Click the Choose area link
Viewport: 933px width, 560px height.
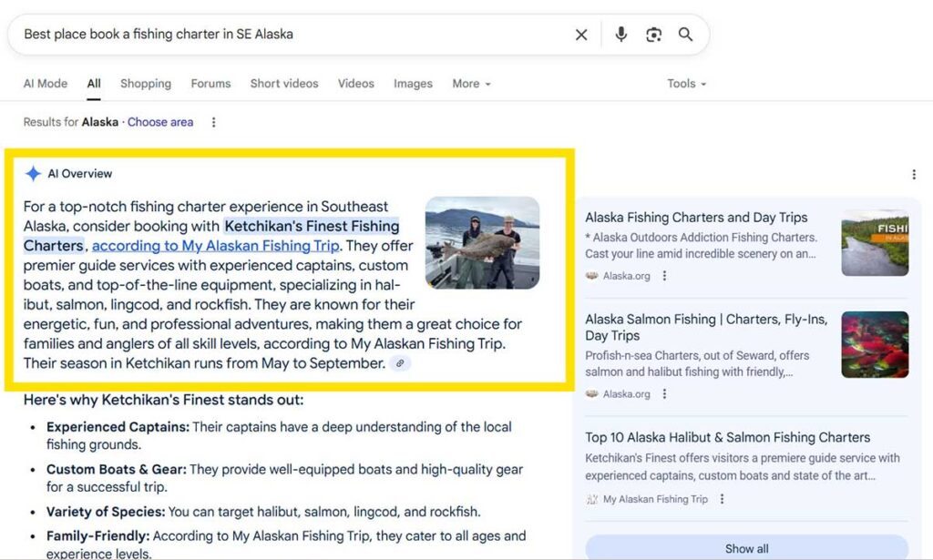click(x=160, y=122)
